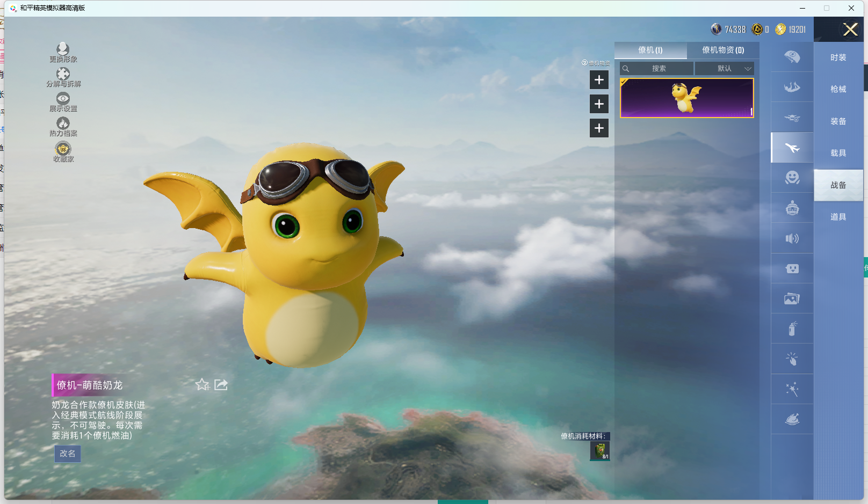Switch to the 僚机物资 (0) tab
The height and width of the screenshot is (504, 868).
pos(723,50)
